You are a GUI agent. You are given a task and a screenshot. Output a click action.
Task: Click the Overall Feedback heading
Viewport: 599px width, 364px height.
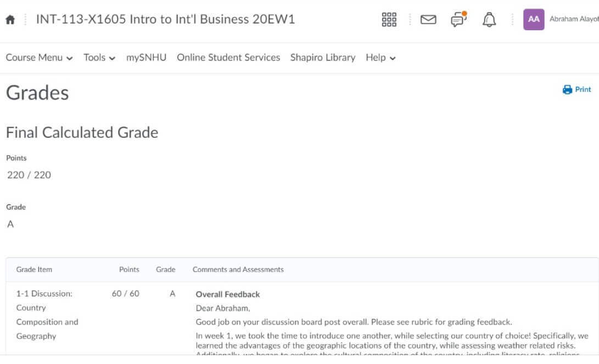(228, 294)
